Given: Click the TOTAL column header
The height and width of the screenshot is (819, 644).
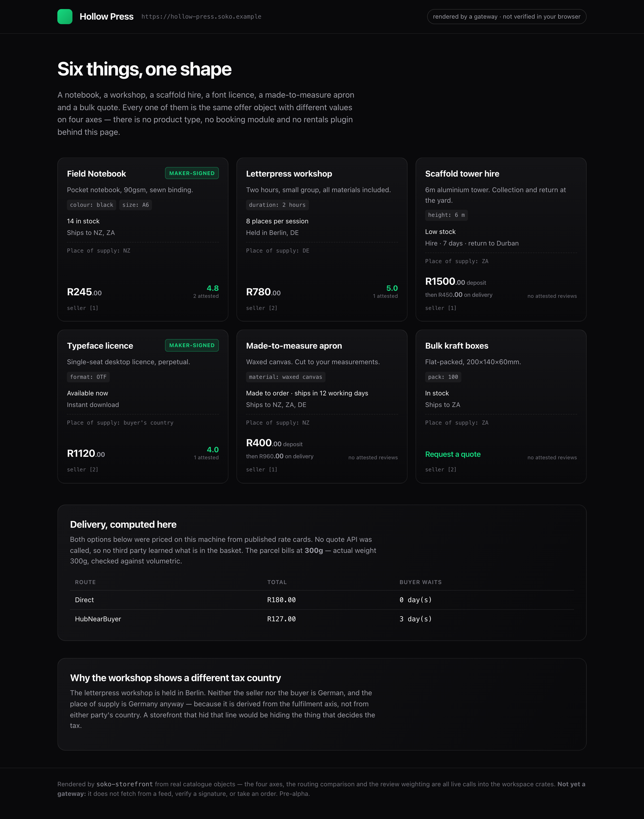Looking at the screenshot, I should pos(277,582).
